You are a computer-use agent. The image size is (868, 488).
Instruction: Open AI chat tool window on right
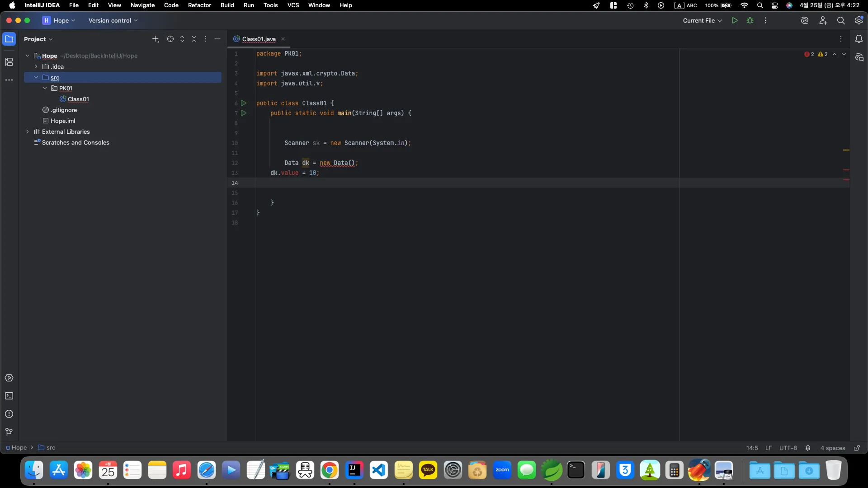coord(859,57)
